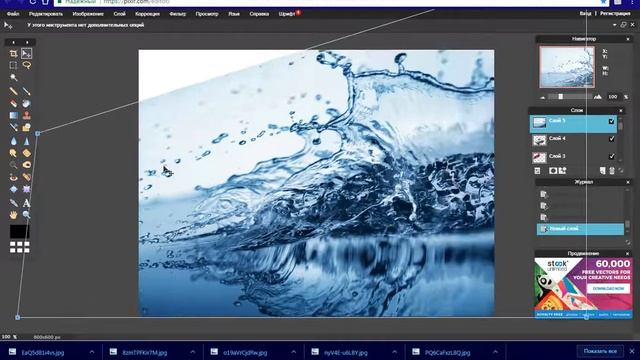640x360 pixels.
Task: Select the Paint Bucket tool
Action: coord(27,103)
